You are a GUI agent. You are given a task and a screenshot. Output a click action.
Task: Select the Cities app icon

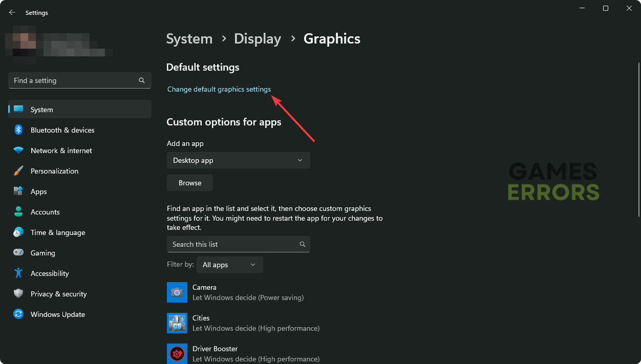[x=177, y=323]
